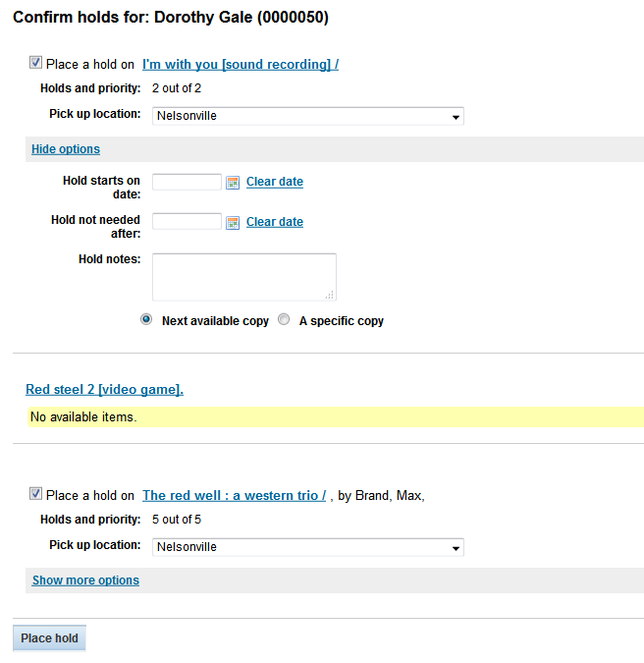This screenshot has width=644, height=663.
Task: Uncheck hold for The red well
Action: click(36, 494)
